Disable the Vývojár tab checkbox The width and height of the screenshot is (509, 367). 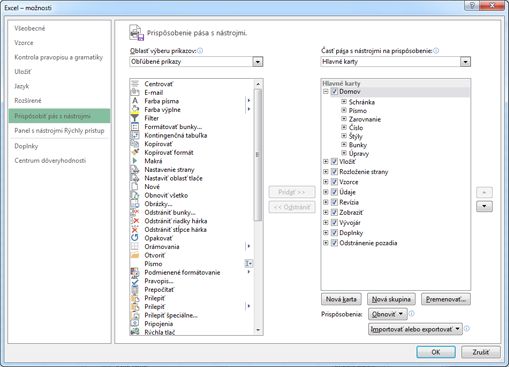point(334,223)
